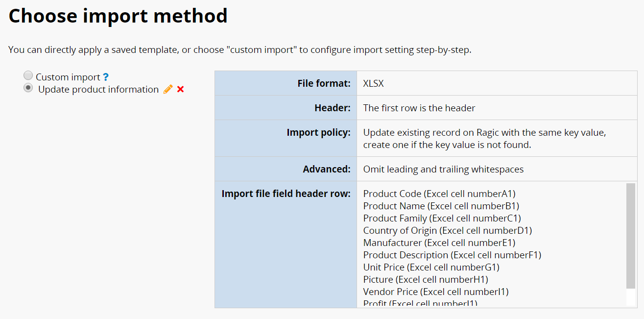Select the Update product information radio button
The height and width of the screenshot is (319, 644).
point(28,88)
